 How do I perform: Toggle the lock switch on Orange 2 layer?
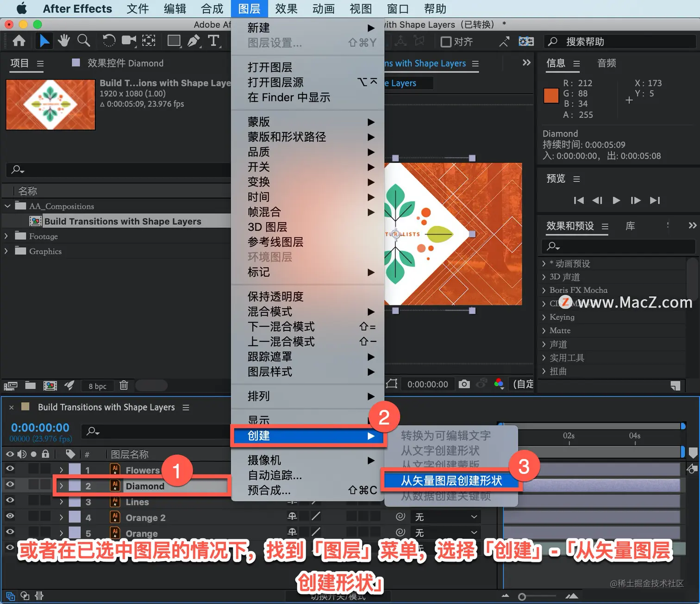click(45, 516)
